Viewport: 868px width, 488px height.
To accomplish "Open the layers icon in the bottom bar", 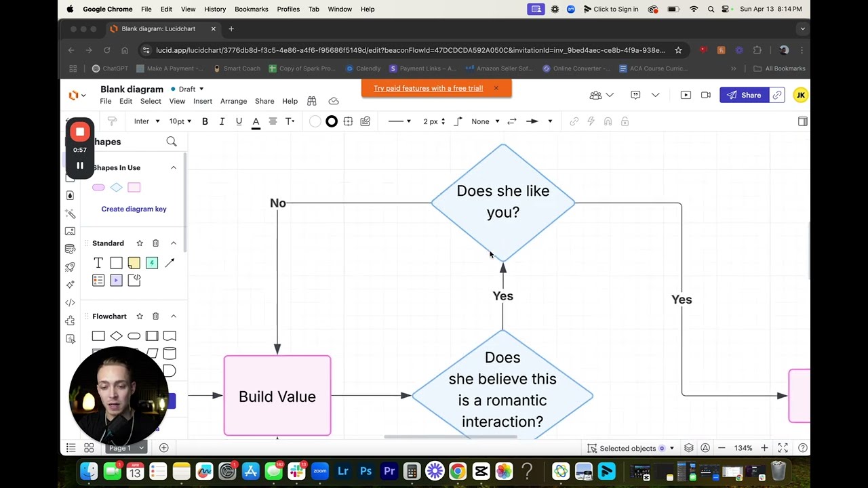I will point(689,448).
